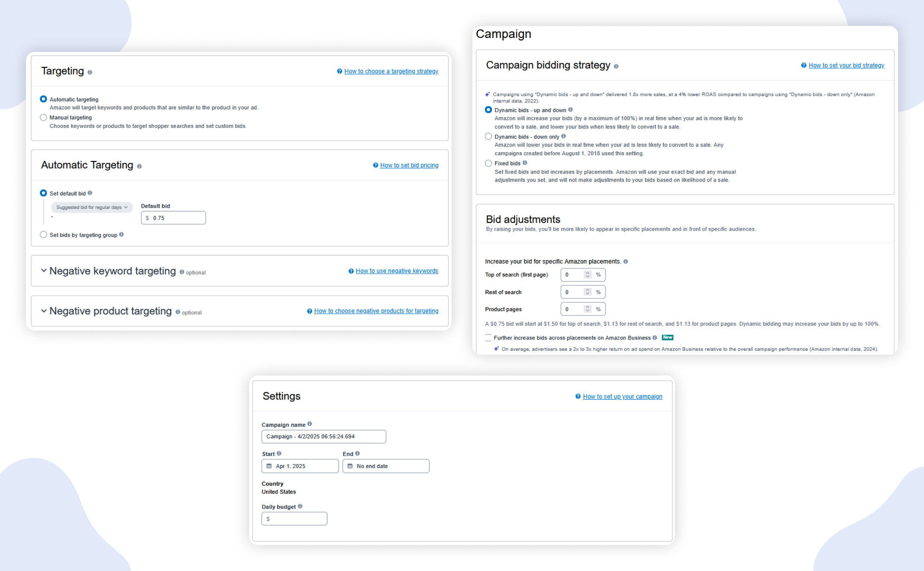Click the info icon near Increase your bid placements text
Screen dimensions: 924x571
point(626,261)
